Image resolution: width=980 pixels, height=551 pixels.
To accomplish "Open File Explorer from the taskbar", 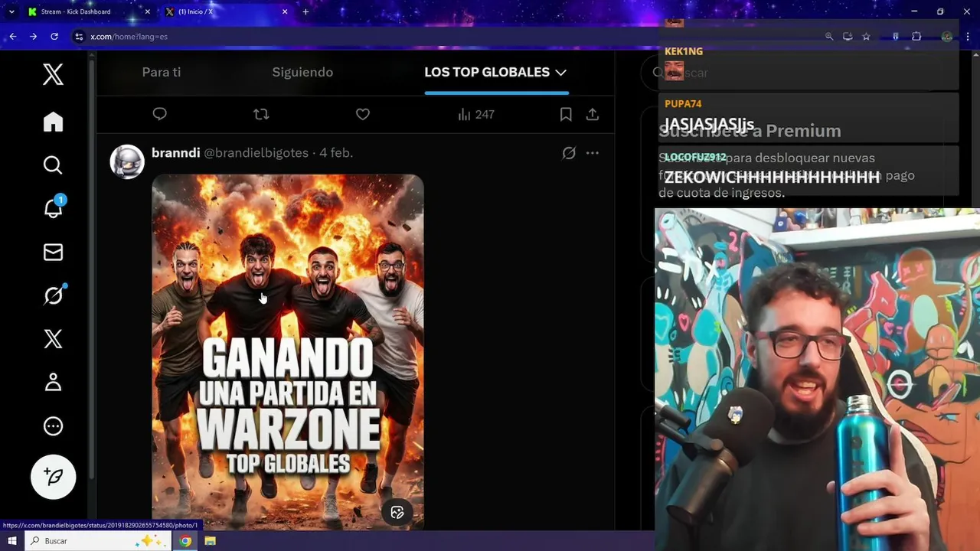I will pyautogui.click(x=210, y=541).
